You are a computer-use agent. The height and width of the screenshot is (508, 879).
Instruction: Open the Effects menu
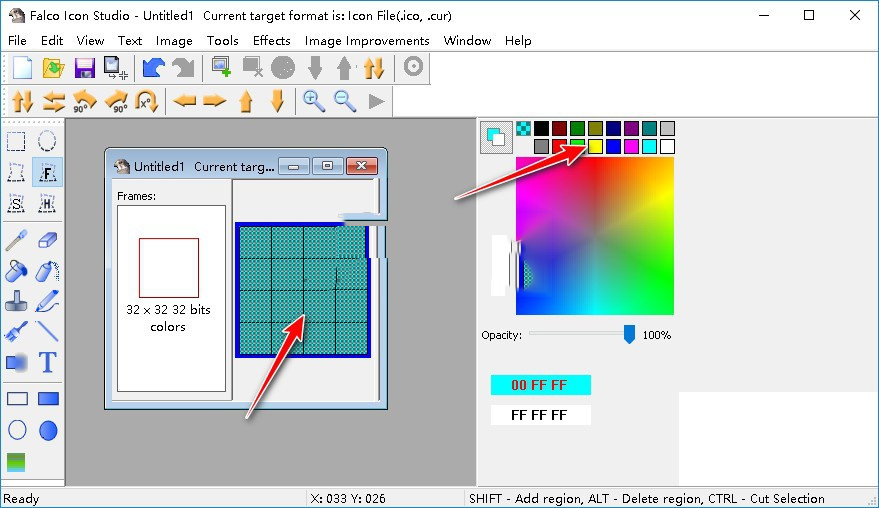pyautogui.click(x=271, y=41)
